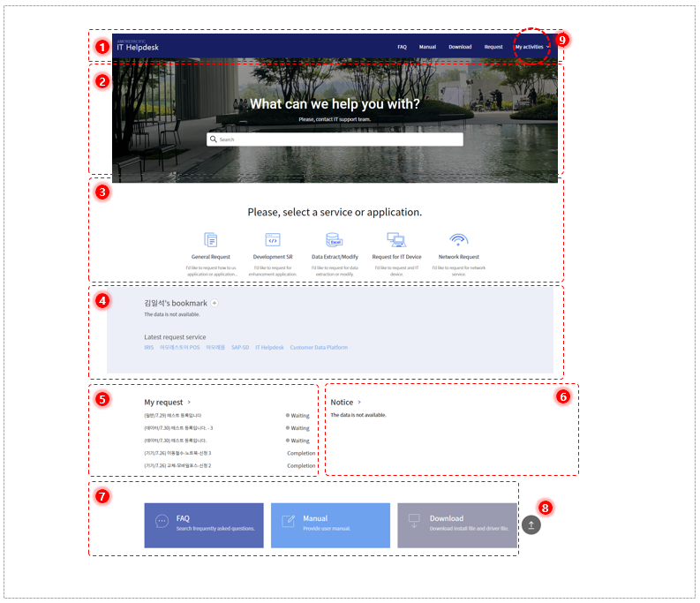The width and height of the screenshot is (700, 603).
Task: Expand Notice with arrow
Action: [359, 402]
